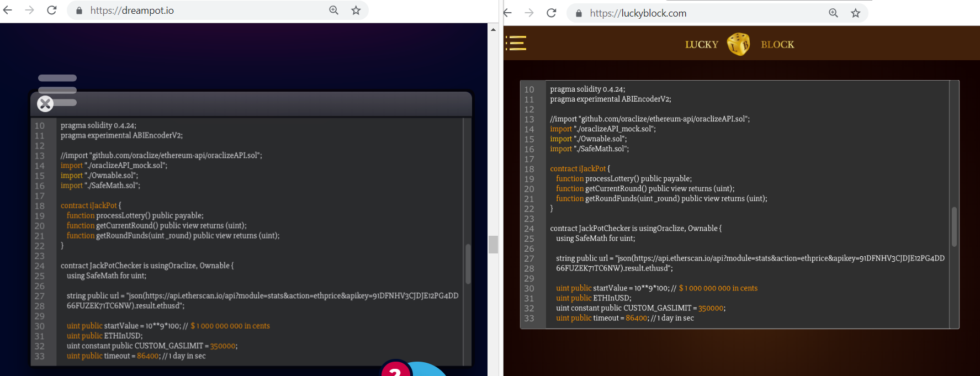Click 'pragma solidity 0.4.24;' in luckyblock code
The width and height of the screenshot is (980, 376).
(587, 89)
